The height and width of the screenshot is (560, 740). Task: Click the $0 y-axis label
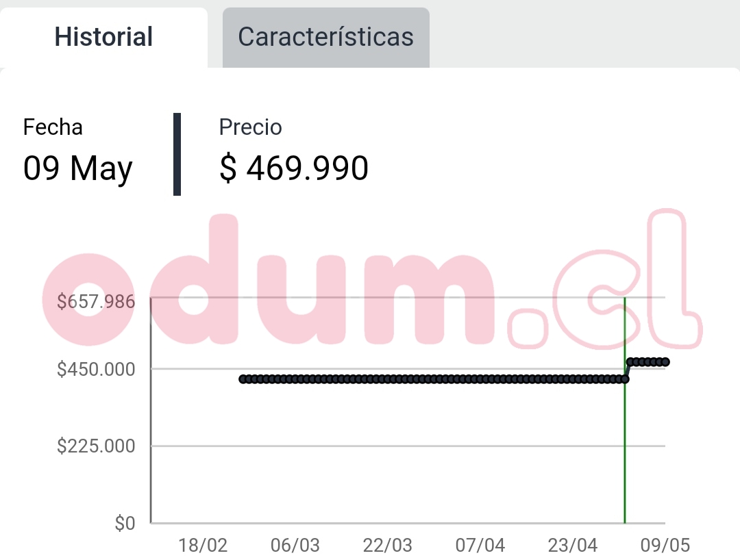tap(125, 524)
